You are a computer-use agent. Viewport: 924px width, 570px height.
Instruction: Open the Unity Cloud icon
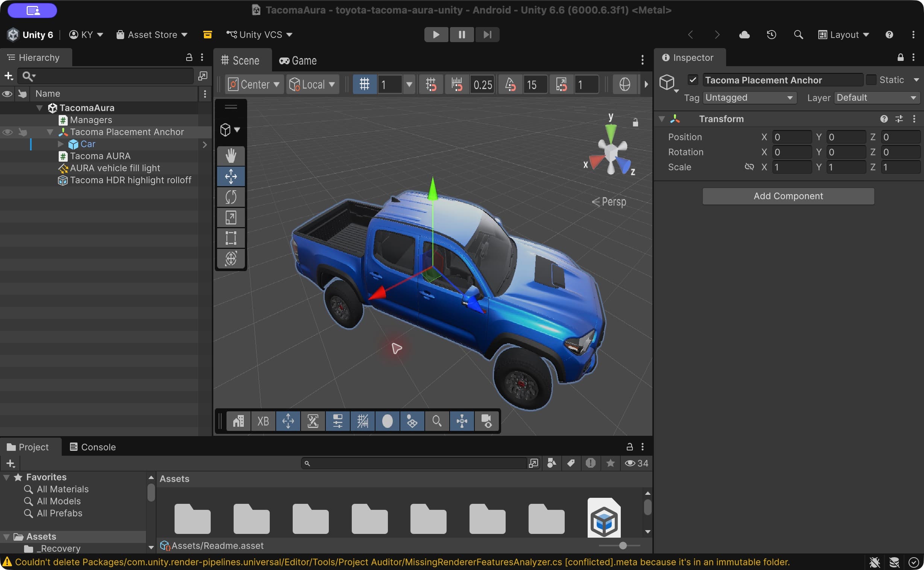tap(744, 35)
